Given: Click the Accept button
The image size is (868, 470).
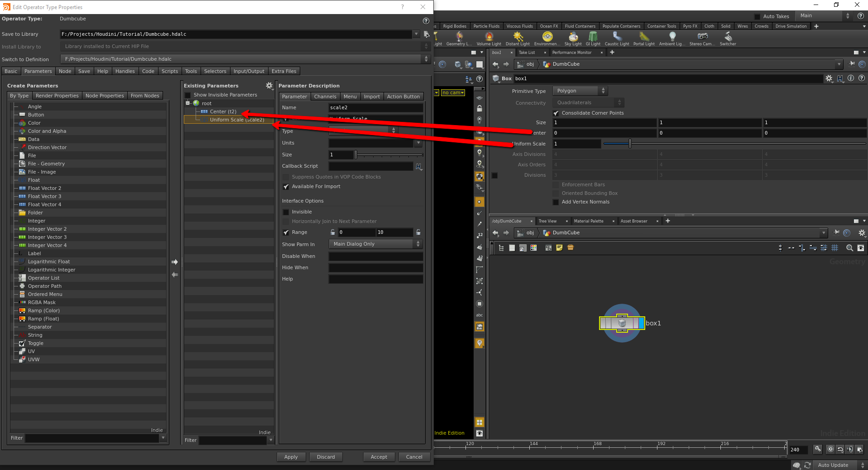Looking at the screenshot, I should click(x=379, y=457).
